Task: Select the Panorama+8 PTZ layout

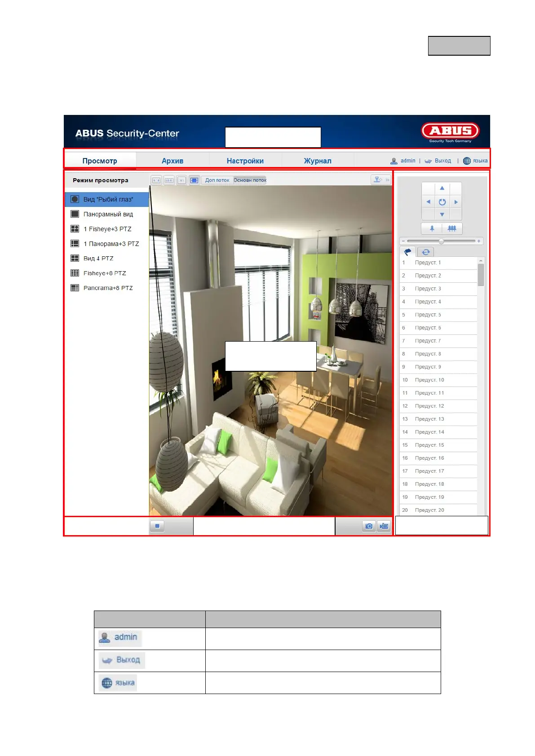Action: [107, 288]
